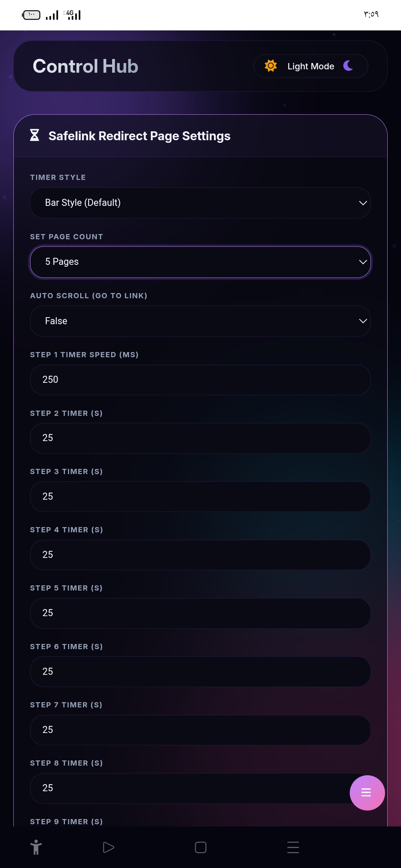
Task: Open the Auto Scroll False dropdown
Action: [x=200, y=321]
